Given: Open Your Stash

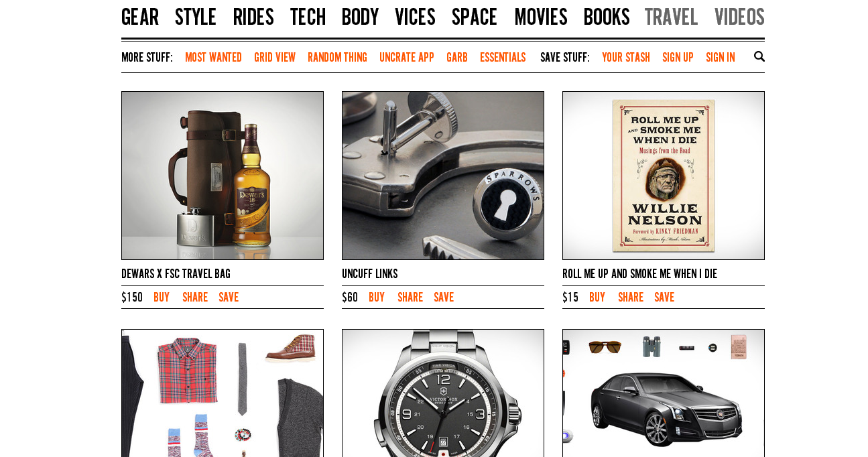Looking at the screenshot, I should (626, 58).
